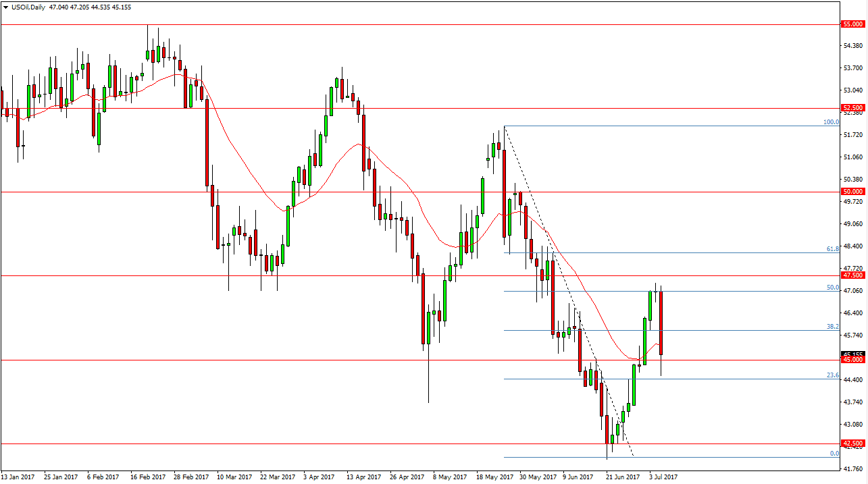Screen dimensions: 868x484
Task: Click the 41.760 price axis value
Action: click(x=854, y=469)
